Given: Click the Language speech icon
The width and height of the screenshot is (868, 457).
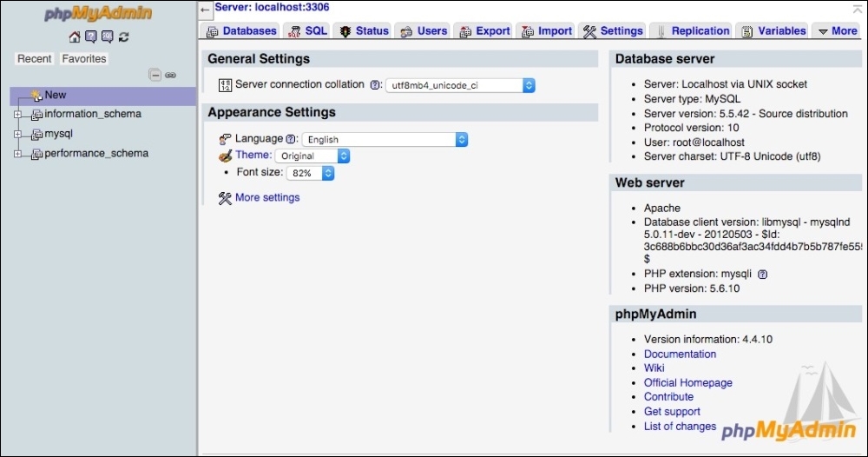Looking at the screenshot, I should tap(225, 139).
